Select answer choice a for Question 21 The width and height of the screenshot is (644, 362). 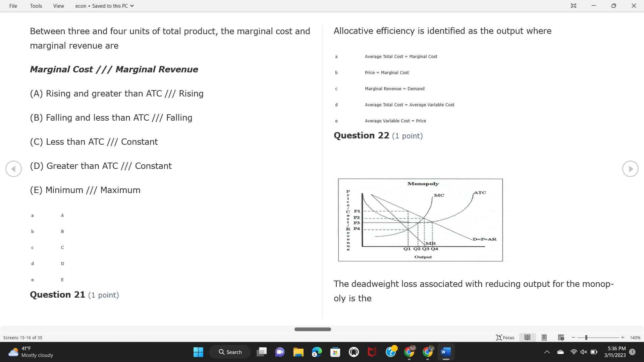(x=32, y=215)
